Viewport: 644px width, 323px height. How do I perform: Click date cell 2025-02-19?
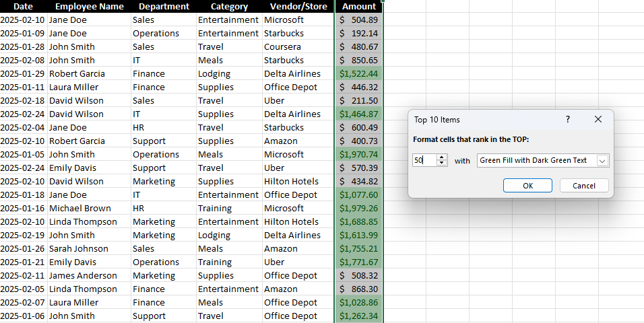tap(23, 235)
